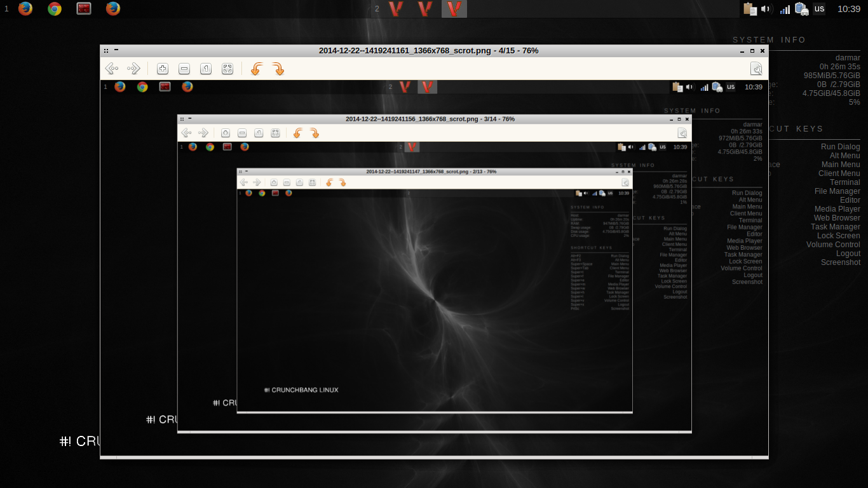Screen dimensions: 868x488
Task: Click the us keyboard layout indicator
Action: coord(819,9)
